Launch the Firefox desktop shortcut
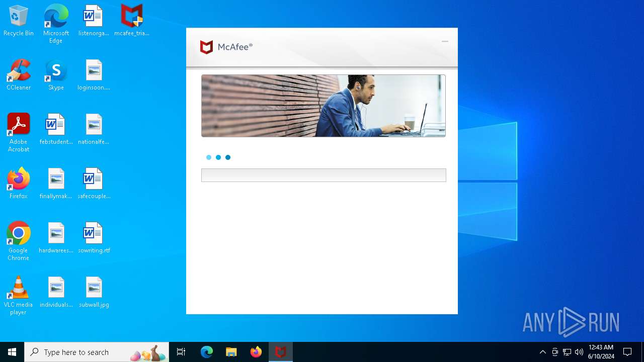 (19, 184)
